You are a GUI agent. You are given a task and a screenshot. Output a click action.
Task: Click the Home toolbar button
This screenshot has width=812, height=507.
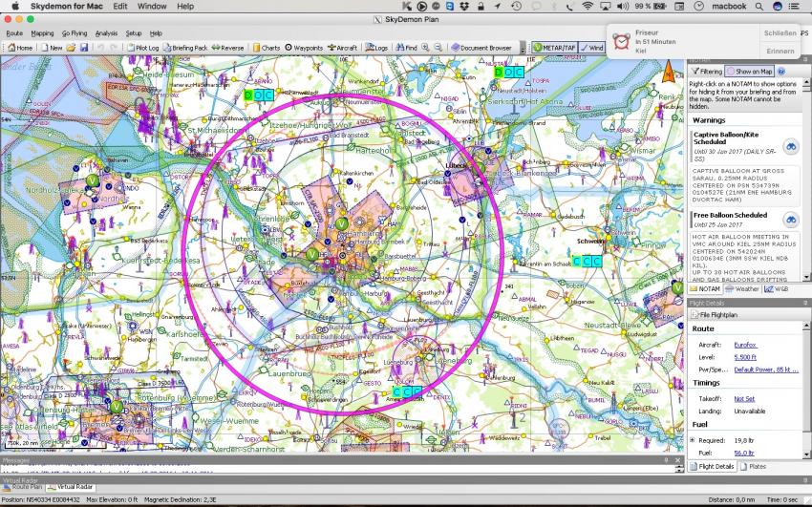point(21,48)
